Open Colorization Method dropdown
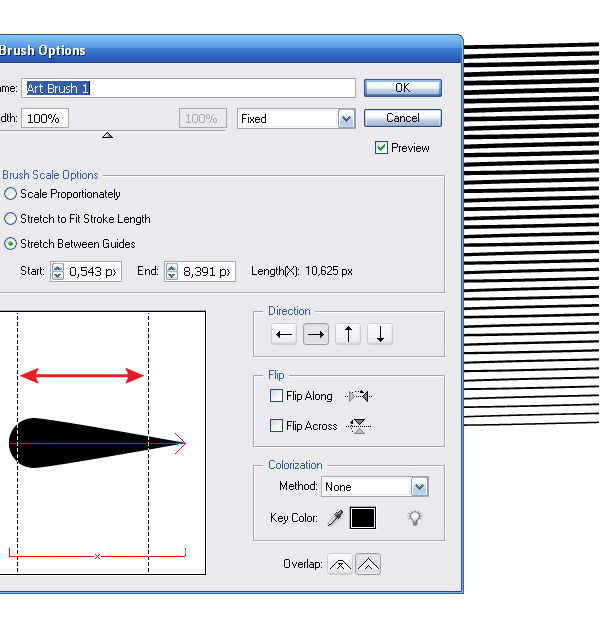 click(x=419, y=487)
